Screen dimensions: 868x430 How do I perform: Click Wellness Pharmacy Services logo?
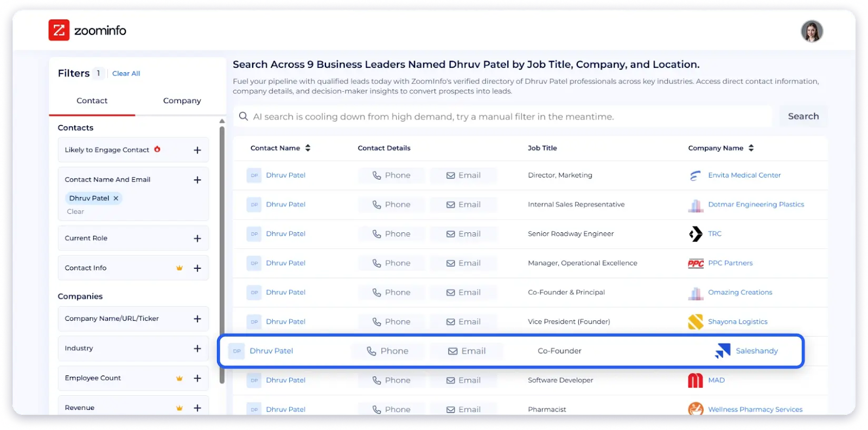[695, 409]
